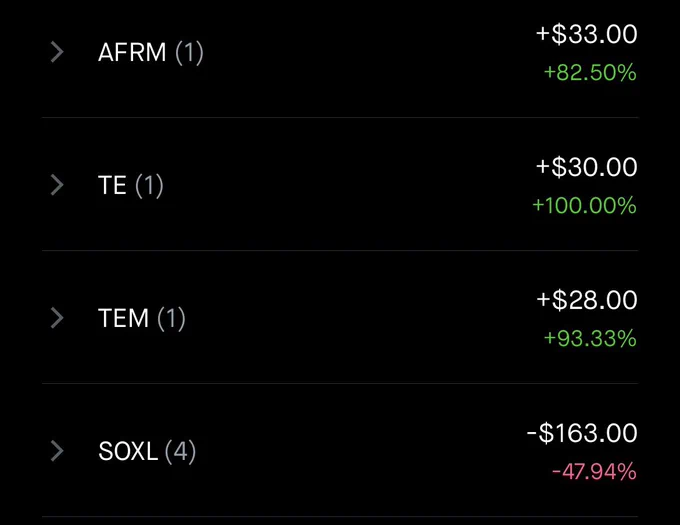Select the -47.94% SOXL loss percentage
Image resolution: width=680 pixels, height=525 pixels.
click(594, 471)
